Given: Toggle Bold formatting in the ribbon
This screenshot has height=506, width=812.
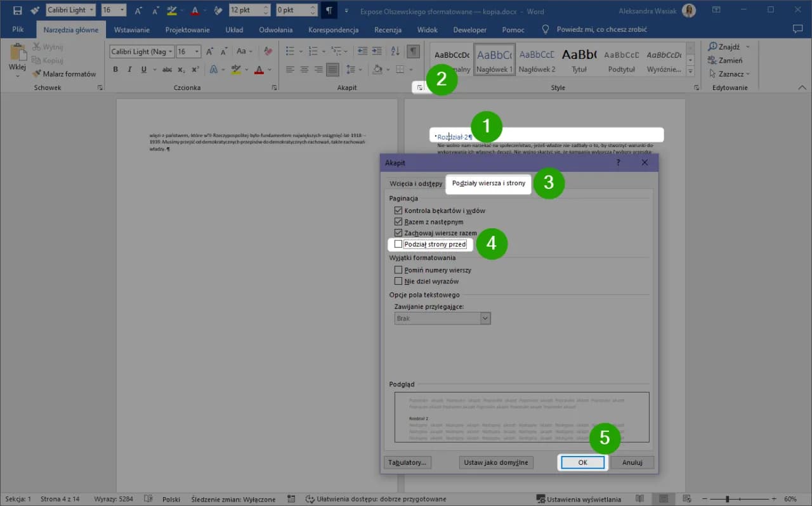Looking at the screenshot, I should click(115, 70).
